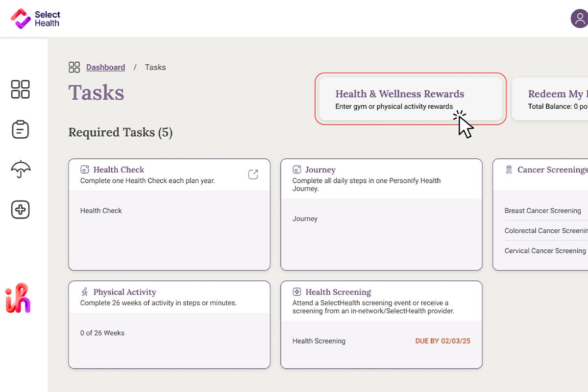Click 'Complete one Health Check each plan year' text
This screenshot has height=392, width=588.
pyautogui.click(x=147, y=180)
